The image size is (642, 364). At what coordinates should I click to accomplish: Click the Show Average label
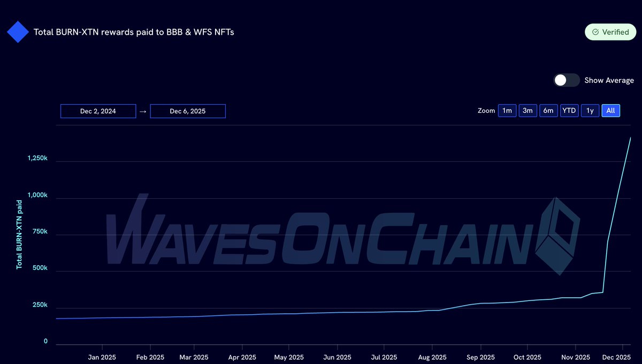609,80
